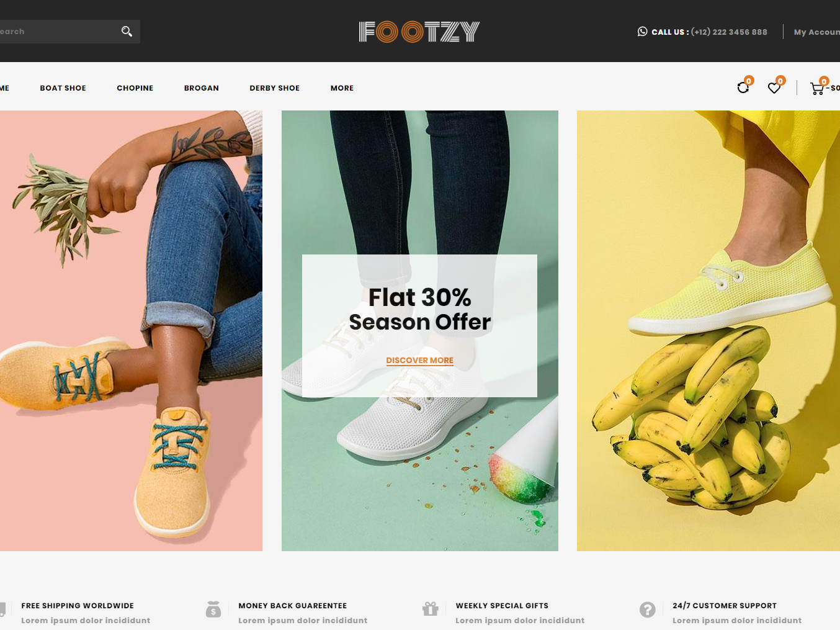Open the My Account dropdown
This screenshot has width=840, height=630.
click(x=816, y=32)
